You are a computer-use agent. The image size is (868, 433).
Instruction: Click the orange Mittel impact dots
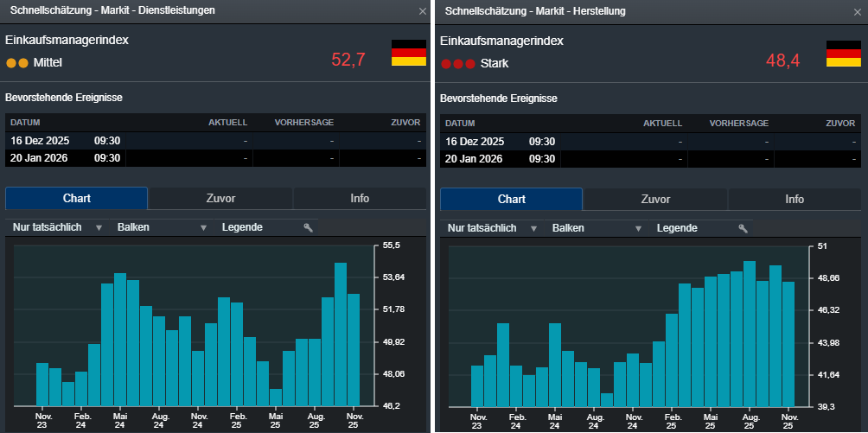point(17,63)
